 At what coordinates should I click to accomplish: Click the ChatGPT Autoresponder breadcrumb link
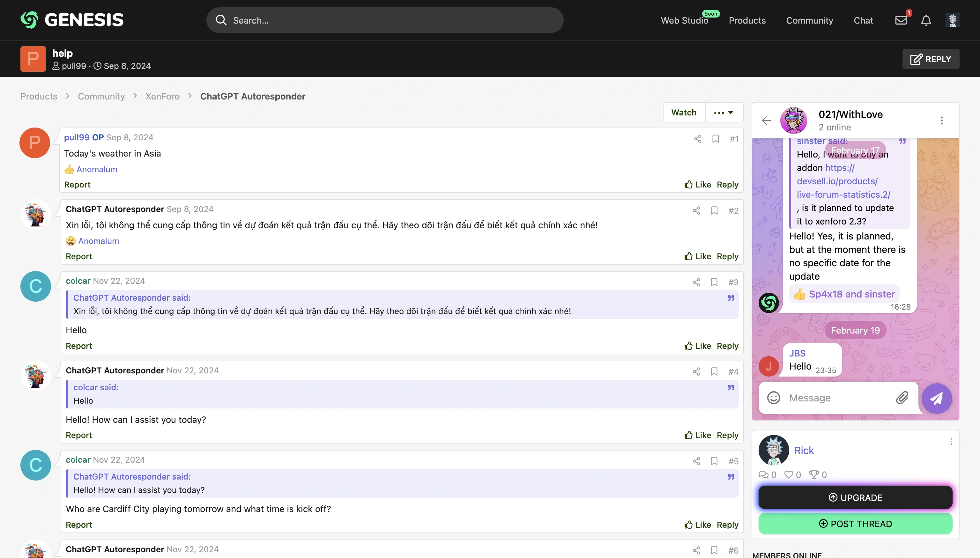pyautogui.click(x=252, y=96)
